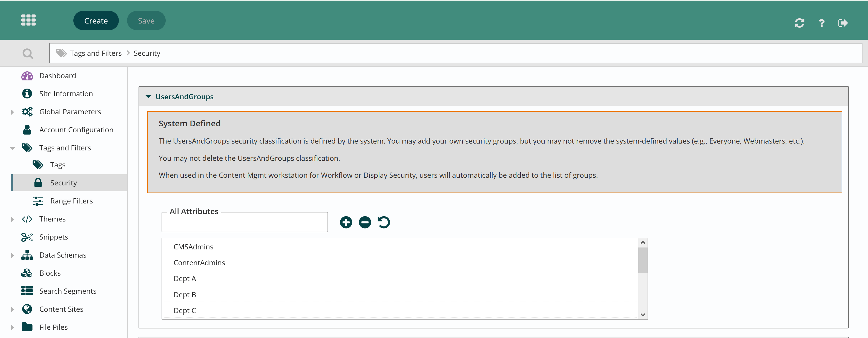
Task: Click the Create button
Action: pyautogui.click(x=96, y=21)
